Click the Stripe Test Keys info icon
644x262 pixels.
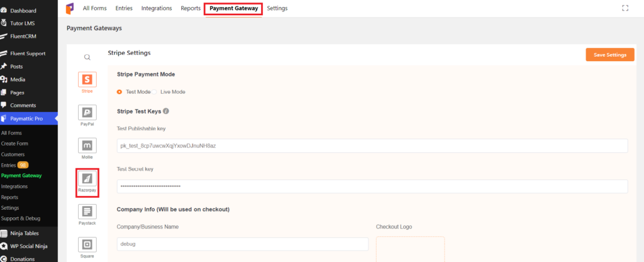[166, 111]
